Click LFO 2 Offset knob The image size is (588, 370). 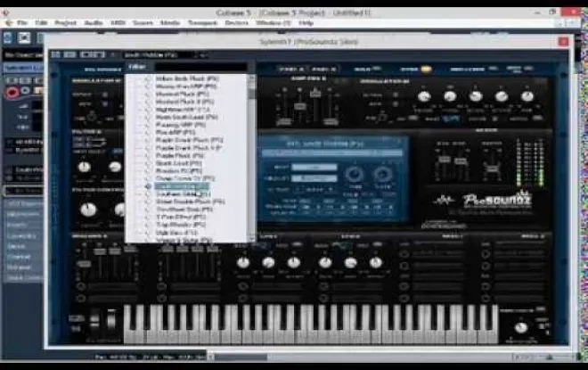pyautogui.click(x=376, y=263)
